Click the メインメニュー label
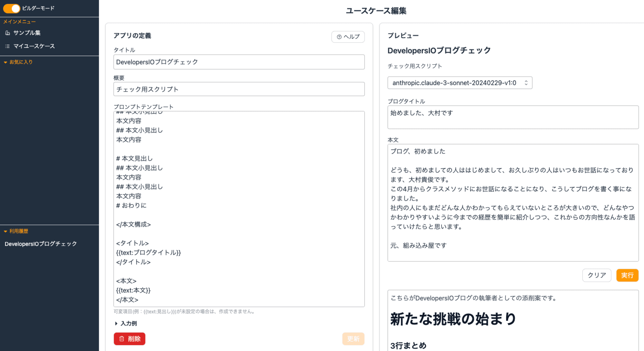 pyautogui.click(x=20, y=22)
